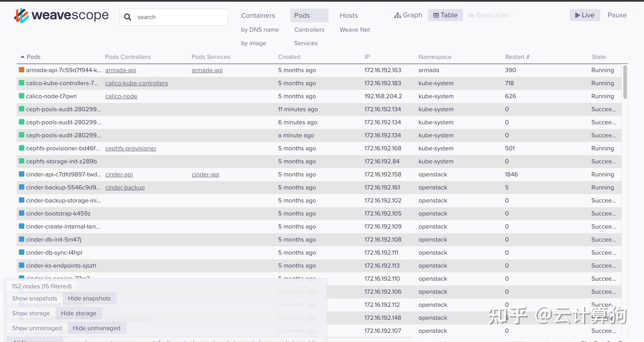644x342 pixels.
Task: Open calico-kube-controllers controller link
Action: [x=136, y=83]
